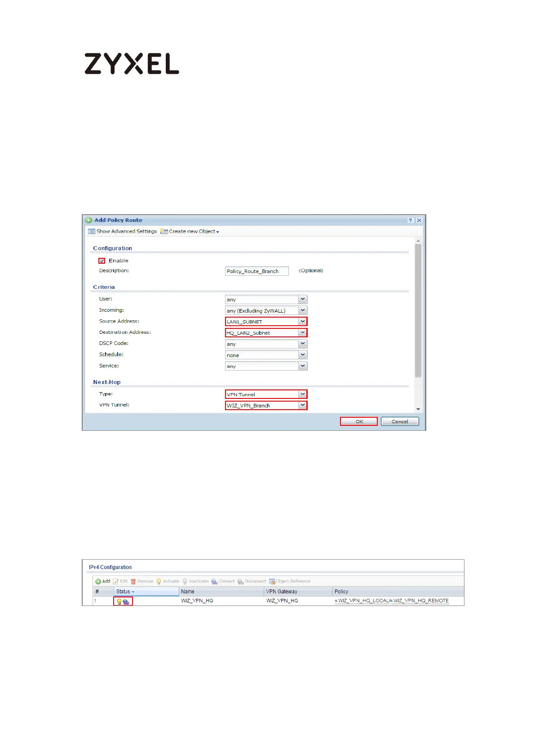Click the help question mark icon
This screenshot has height=756, width=535.
(411, 220)
